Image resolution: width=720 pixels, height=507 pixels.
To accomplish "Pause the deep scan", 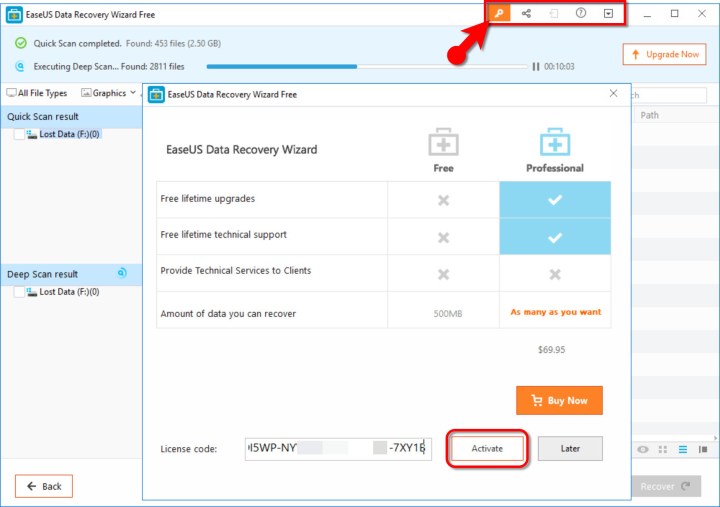I will [x=536, y=67].
